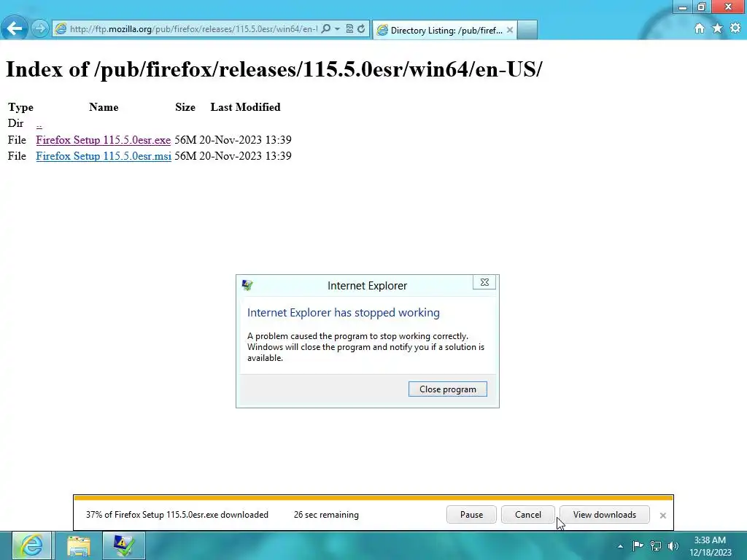Viewport: 747px width, 560px height.
Task: Click the Close program button
Action: [x=447, y=389]
